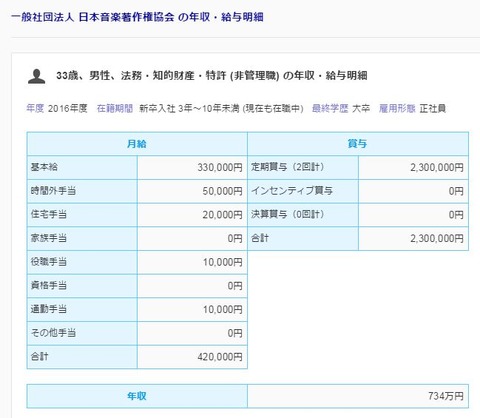Select the 0円 value in インセンティブ賞与 row
The height and width of the screenshot is (418, 480).
(x=456, y=191)
